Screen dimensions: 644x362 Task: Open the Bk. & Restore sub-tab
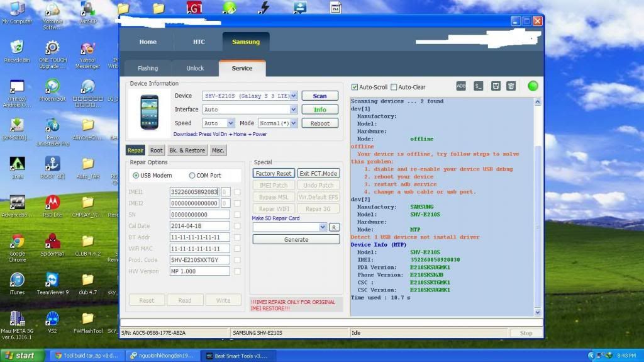(187, 150)
